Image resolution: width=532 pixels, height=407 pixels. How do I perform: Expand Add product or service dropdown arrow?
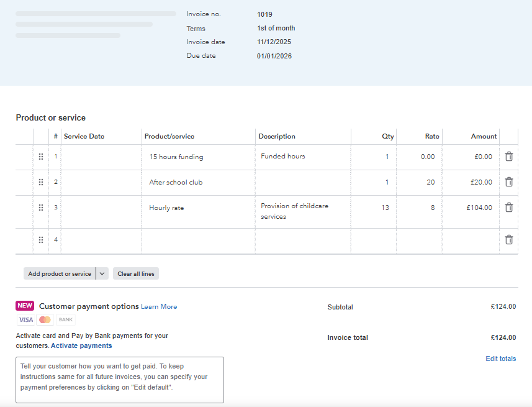click(x=102, y=273)
